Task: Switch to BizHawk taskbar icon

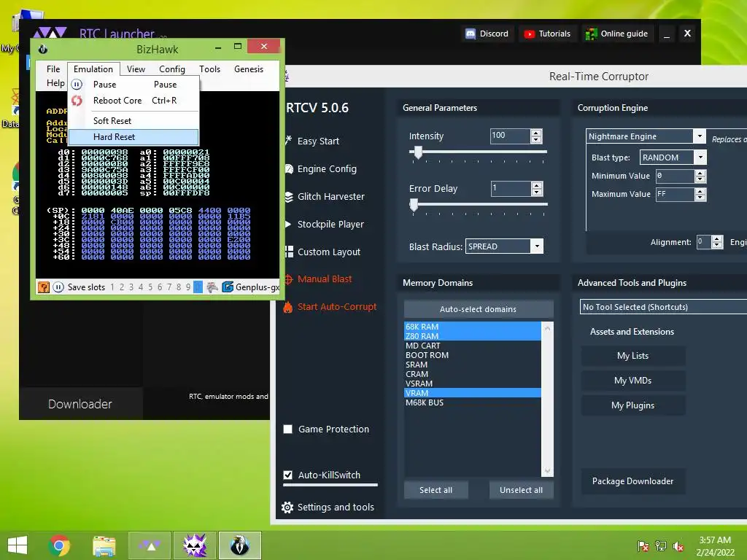Action: click(x=240, y=545)
